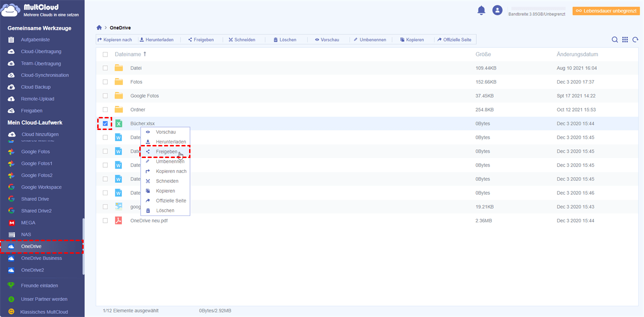Open the OneDrive neu.pdf file
This screenshot has width=644, height=317.
click(149, 220)
